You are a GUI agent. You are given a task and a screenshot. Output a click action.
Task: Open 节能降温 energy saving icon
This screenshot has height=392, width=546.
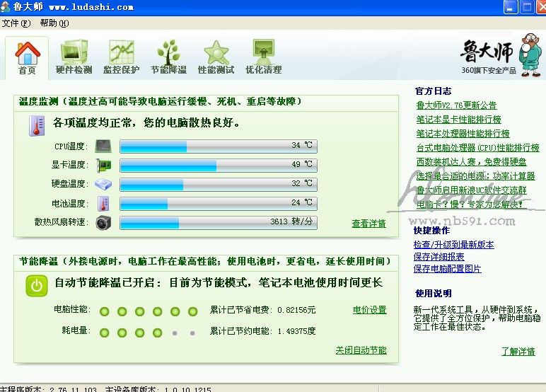point(168,54)
